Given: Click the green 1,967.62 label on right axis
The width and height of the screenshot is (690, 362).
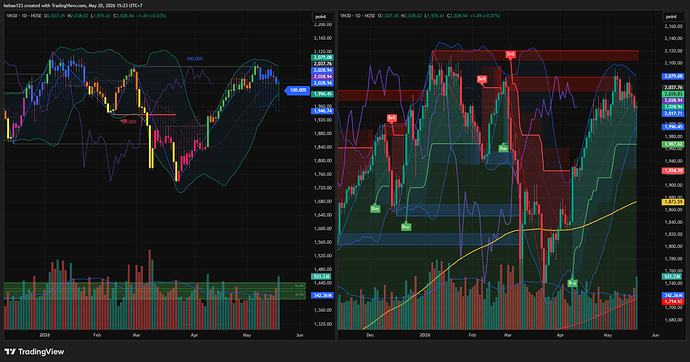Looking at the screenshot, I should (x=673, y=144).
